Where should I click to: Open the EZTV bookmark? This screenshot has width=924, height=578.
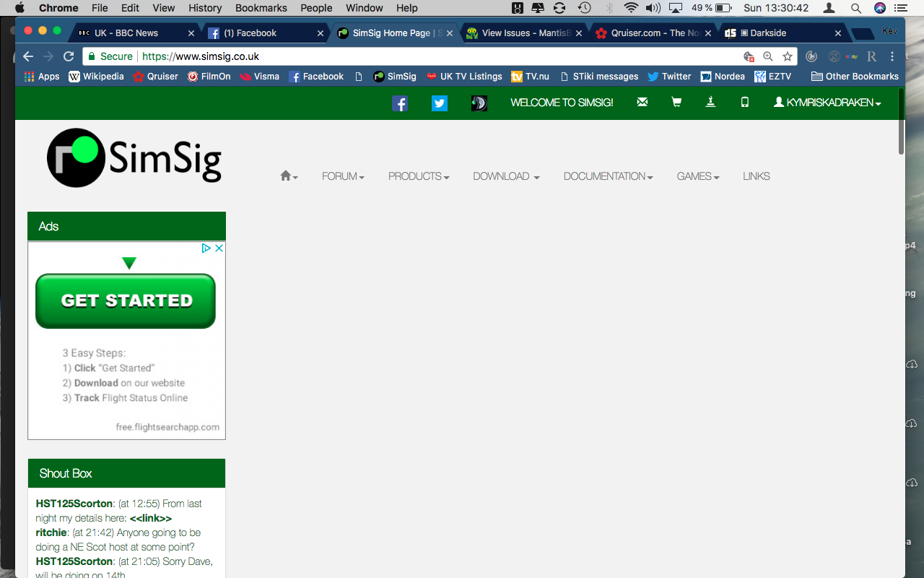(772, 77)
